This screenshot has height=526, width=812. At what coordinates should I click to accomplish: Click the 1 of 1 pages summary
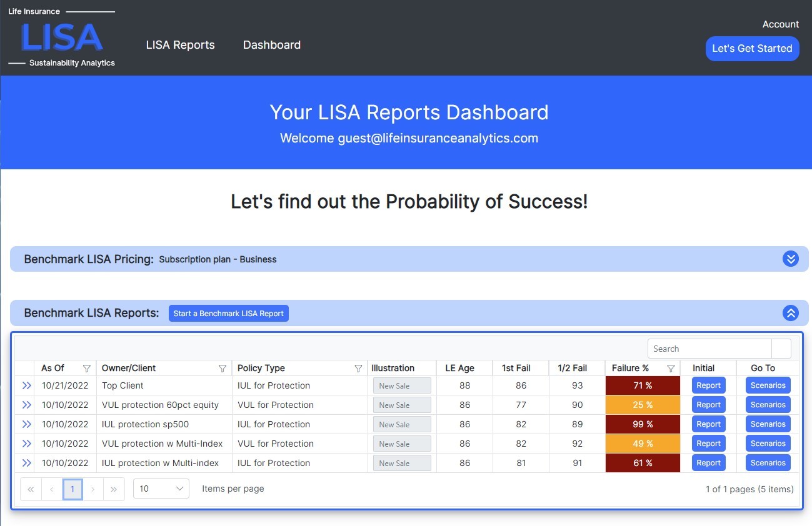[x=749, y=489]
